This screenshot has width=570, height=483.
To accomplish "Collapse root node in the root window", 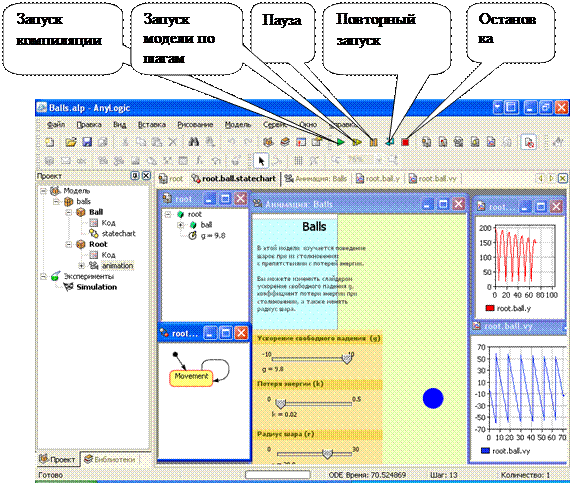I will [x=168, y=214].
